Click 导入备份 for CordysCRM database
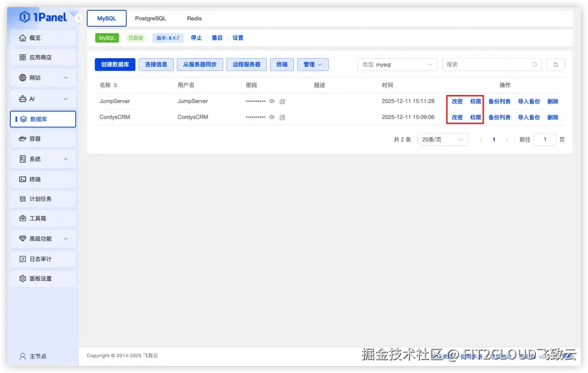This screenshot has width=588, height=373. [x=529, y=117]
